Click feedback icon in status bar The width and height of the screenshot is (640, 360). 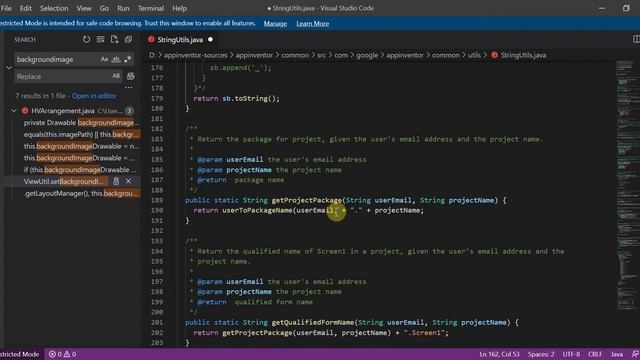coord(635,354)
